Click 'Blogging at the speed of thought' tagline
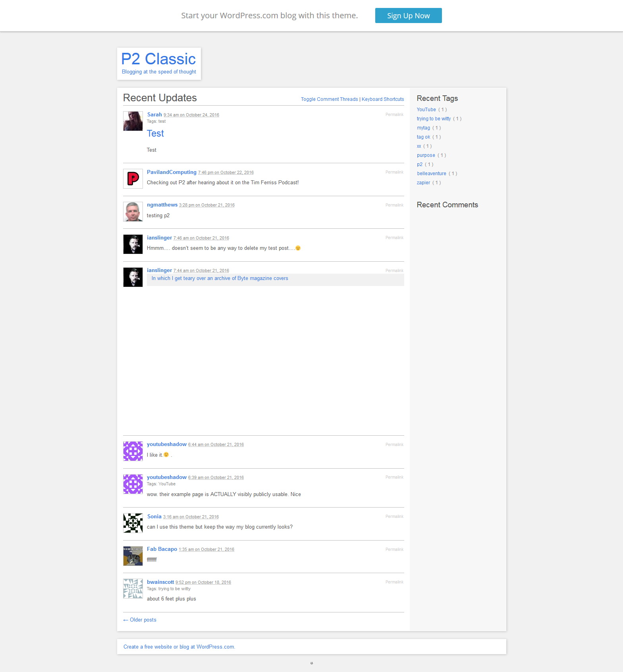Screen dimensions: 623x672 click(159, 72)
